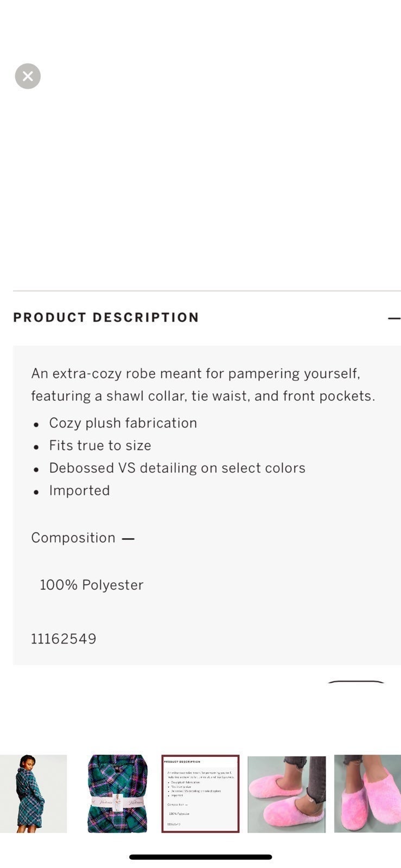The width and height of the screenshot is (401, 868).
Task: Close the image viewer with the X
Action: click(x=28, y=76)
